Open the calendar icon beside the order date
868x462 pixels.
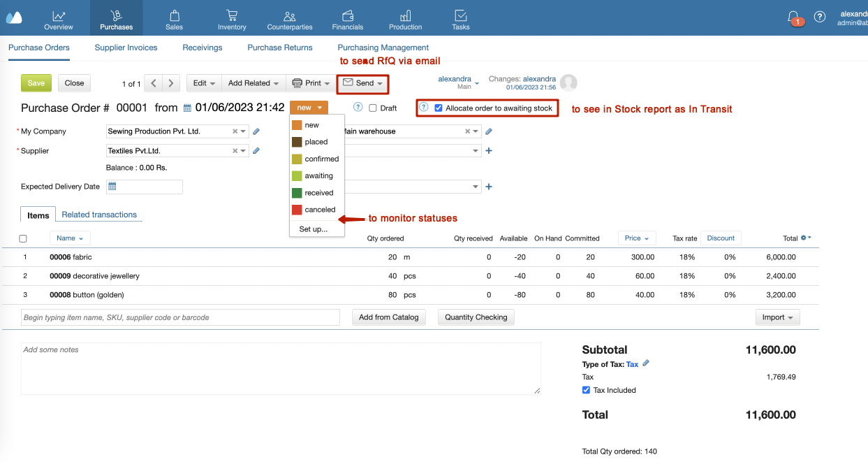[187, 108]
